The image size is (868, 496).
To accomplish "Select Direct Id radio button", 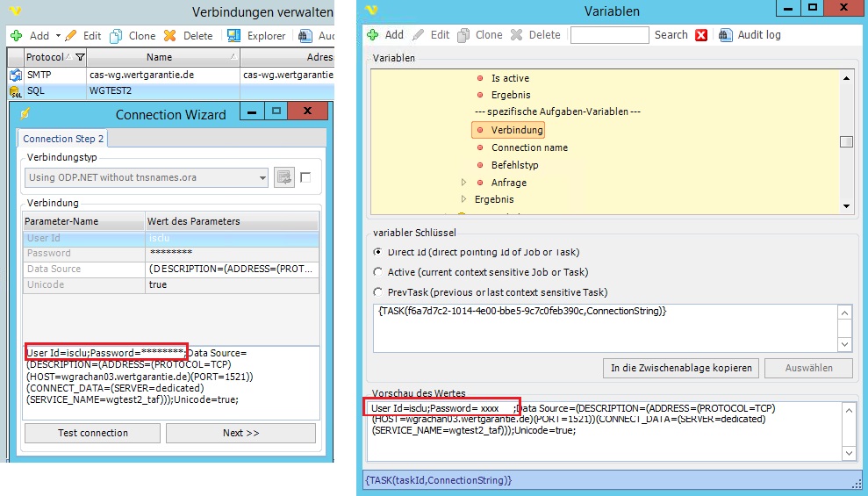I will 378,253.
